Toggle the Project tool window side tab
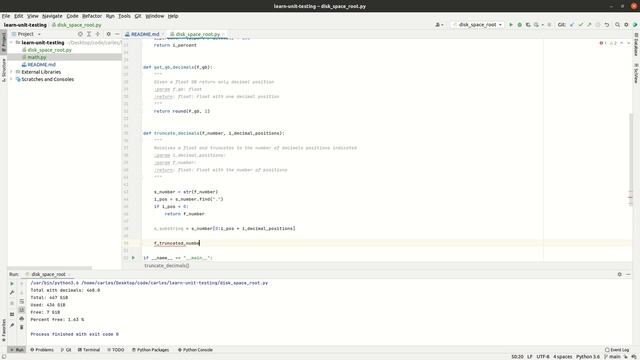Viewport: 640px width, 360px height. click(4, 42)
